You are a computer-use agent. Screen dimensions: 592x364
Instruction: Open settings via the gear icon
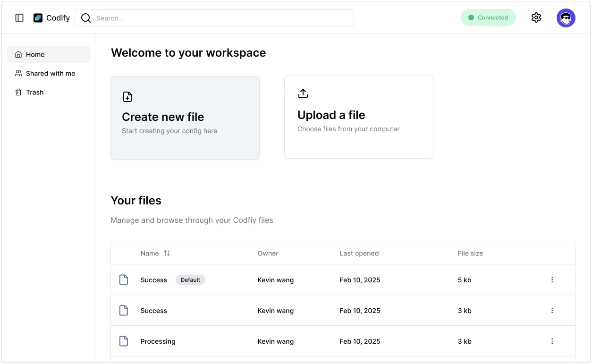[x=536, y=17]
